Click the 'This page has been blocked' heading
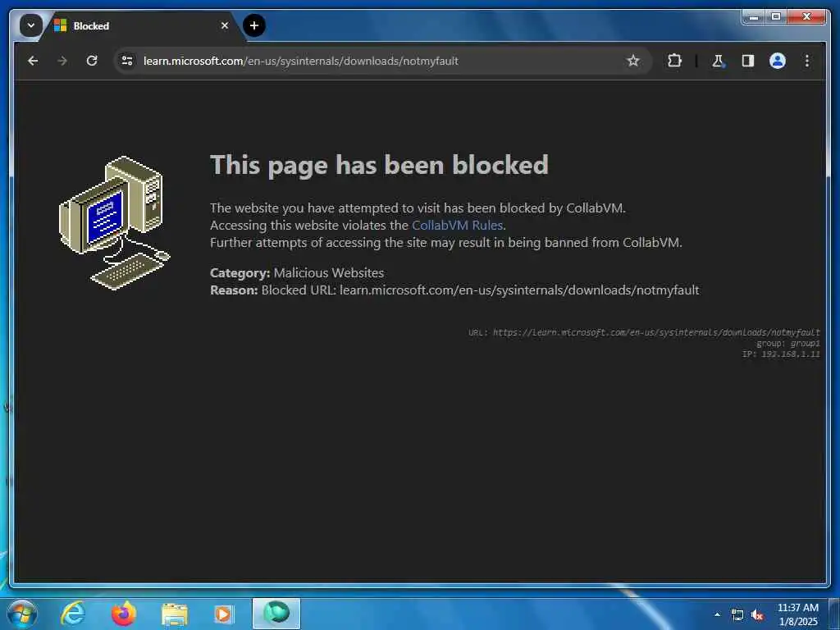Image resolution: width=840 pixels, height=630 pixels. click(379, 165)
